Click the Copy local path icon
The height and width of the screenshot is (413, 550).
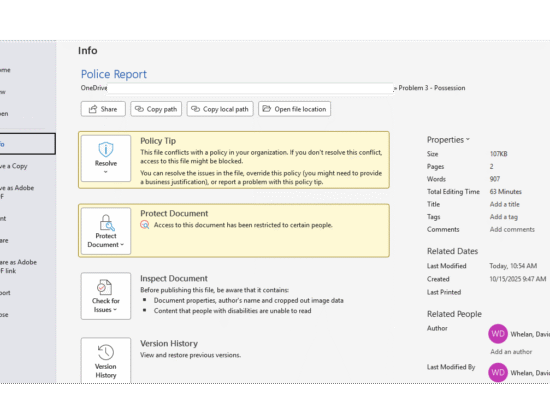click(x=195, y=109)
